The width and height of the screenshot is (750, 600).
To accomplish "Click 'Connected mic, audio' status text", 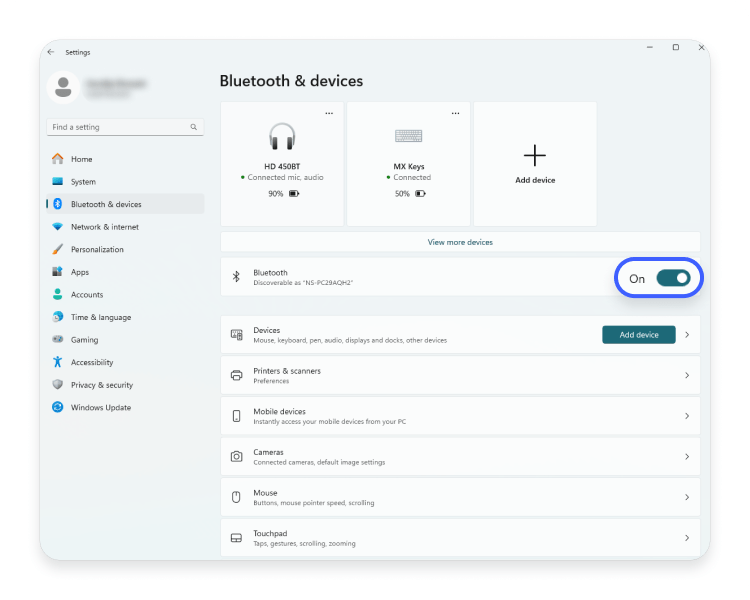I will [285, 177].
